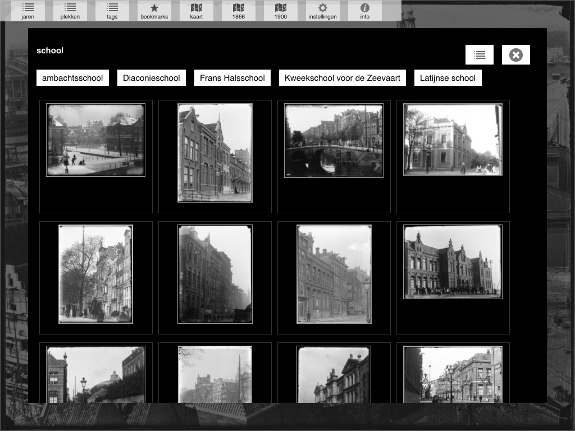This screenshot has width=575, height=431.
Task: Select the Frans Halsschool tag
Action: [x=232, y=78]
